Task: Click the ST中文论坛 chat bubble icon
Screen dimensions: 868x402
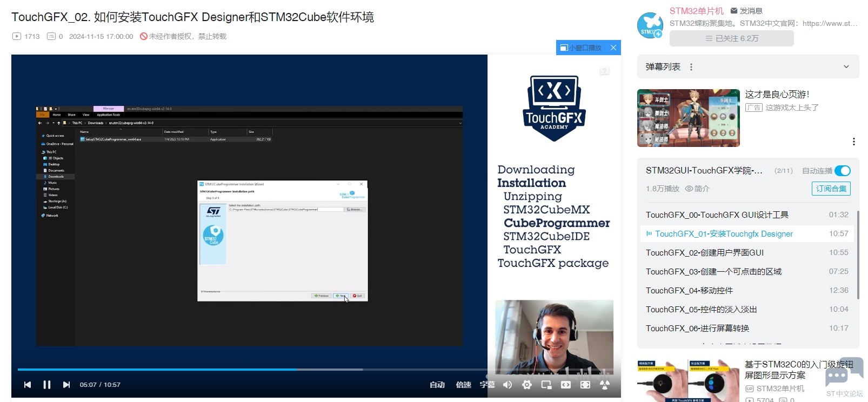Action: click(x=844, y=372)
